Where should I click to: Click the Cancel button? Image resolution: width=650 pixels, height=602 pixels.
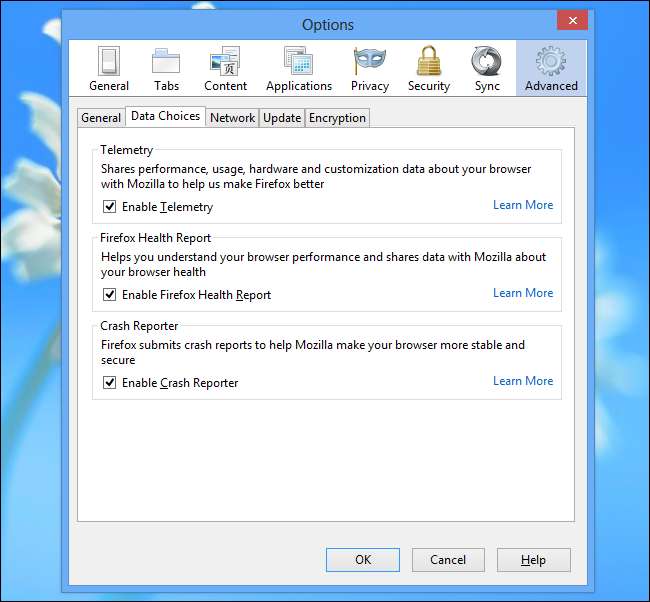(x=448, y=560)
